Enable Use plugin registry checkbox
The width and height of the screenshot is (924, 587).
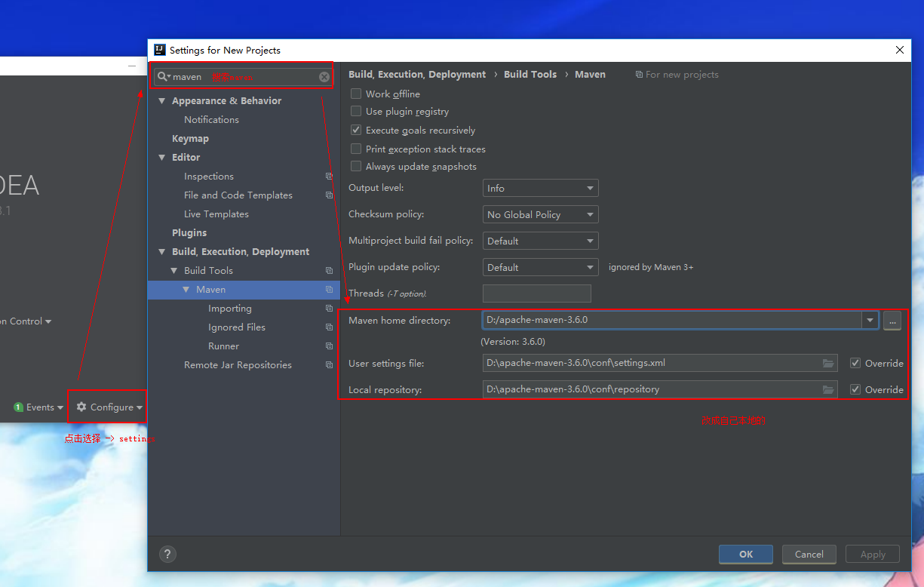point(356,112)
